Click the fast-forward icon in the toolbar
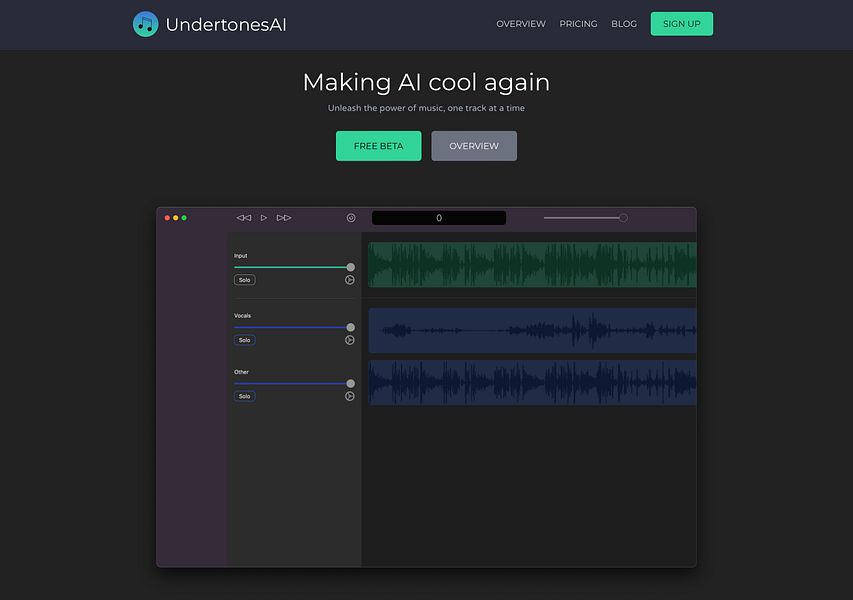The image size is (853, 600). point(283,216)
